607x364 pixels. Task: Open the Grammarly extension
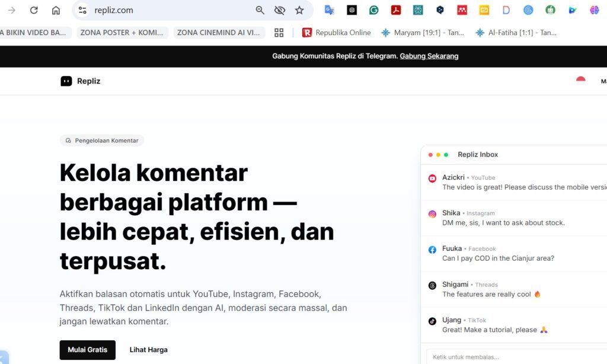(x=373, y=10)
